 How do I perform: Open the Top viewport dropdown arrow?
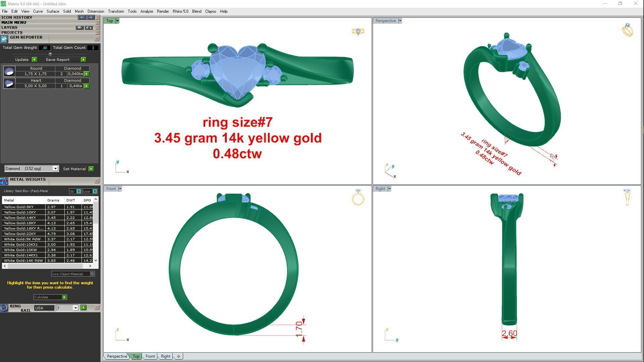pyautogui.click(x=117, y=21)
